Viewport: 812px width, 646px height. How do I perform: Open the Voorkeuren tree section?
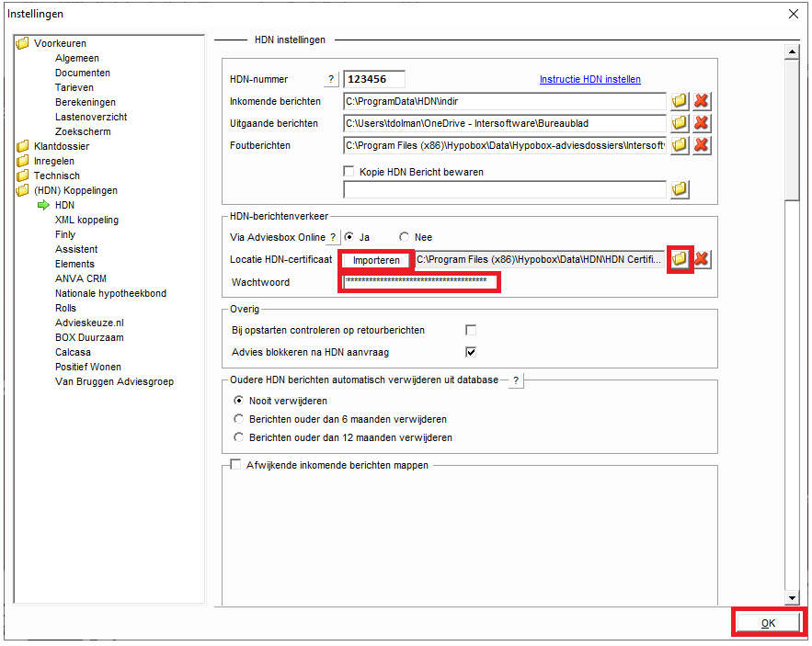click(60, 43)
